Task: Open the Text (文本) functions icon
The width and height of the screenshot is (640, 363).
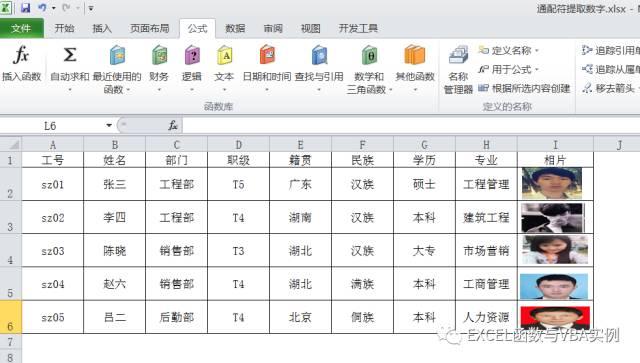Action: click(x=224, y=55)
